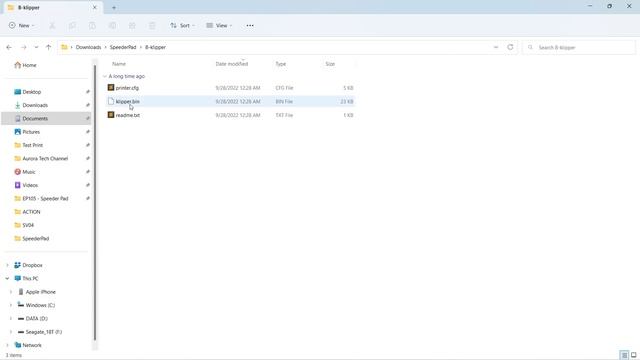
Task: Sort by Date modified column header
Action: pyautogui.click(x=231, y=64)
